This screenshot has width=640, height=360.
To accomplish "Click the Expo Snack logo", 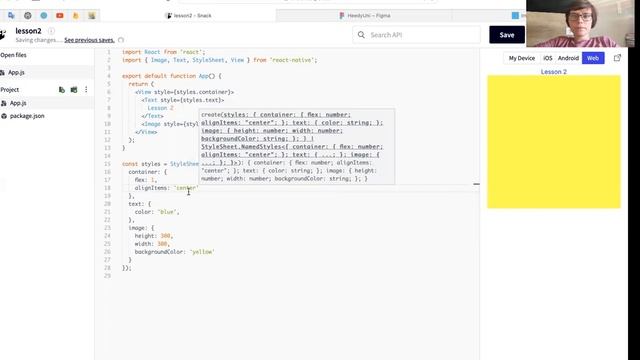I will click(2, 35).
